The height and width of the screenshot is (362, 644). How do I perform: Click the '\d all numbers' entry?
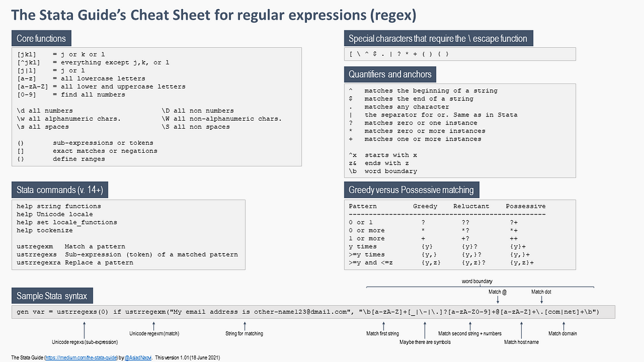[x=45, y=110]
